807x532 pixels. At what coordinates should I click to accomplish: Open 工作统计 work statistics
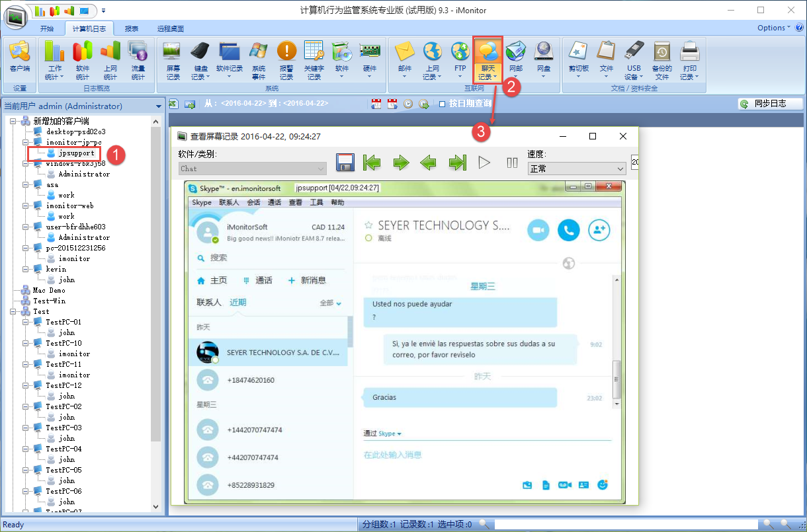click(x=55, y=60)
